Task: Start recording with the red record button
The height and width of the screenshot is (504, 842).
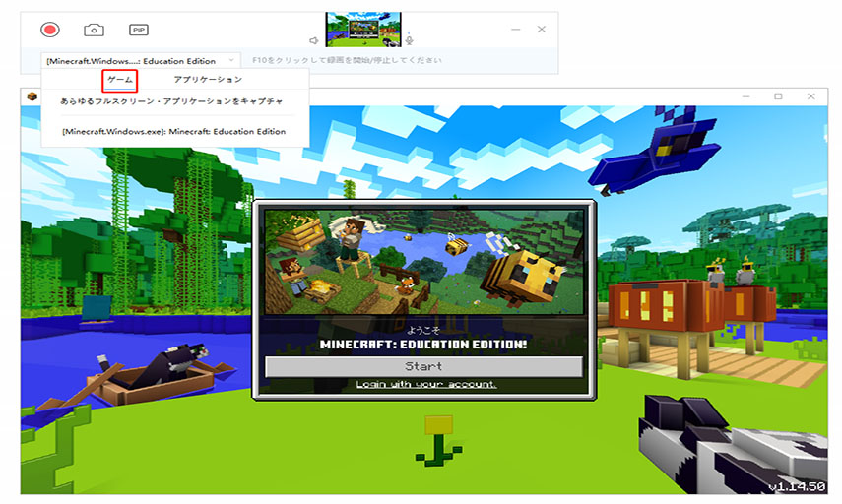Action: pyautogui.click(x=50, y=30)
